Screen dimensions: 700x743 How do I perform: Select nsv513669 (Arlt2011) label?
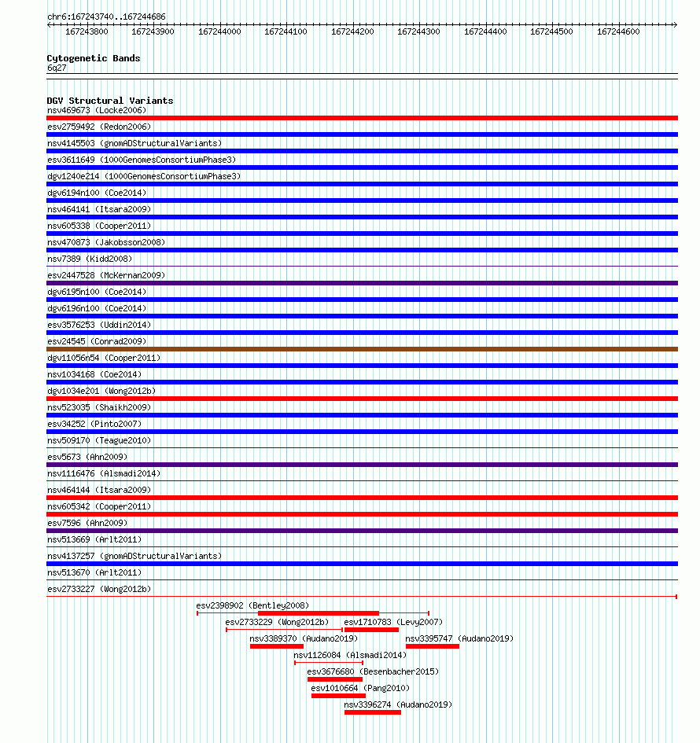click(x=94, y=539)
